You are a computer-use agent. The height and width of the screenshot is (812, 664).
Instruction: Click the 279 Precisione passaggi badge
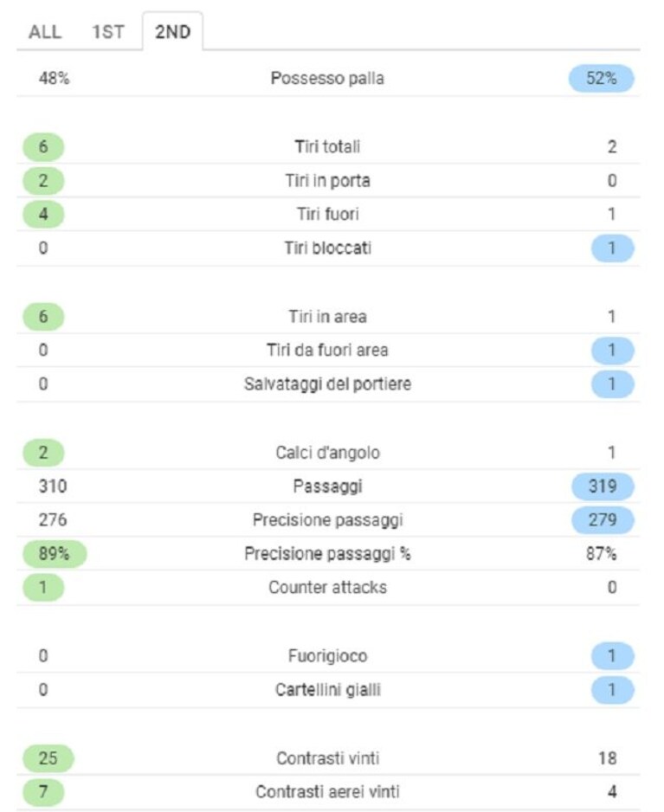point(603,520)
